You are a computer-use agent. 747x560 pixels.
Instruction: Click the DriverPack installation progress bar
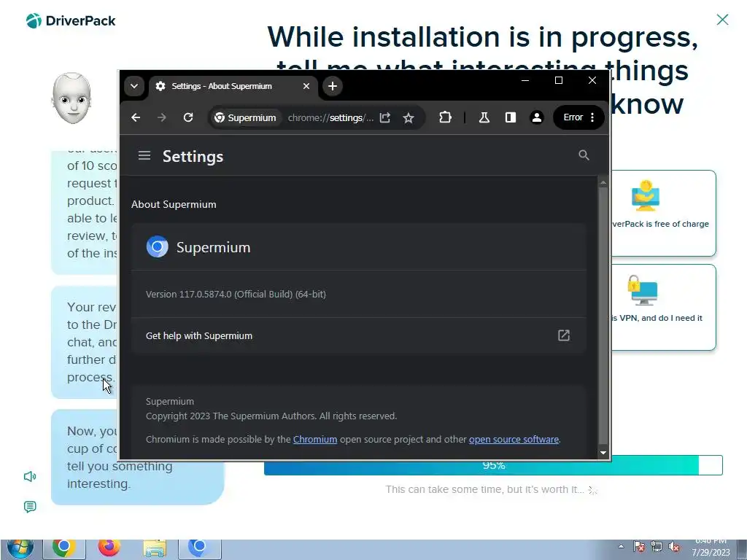click(493, 467)
